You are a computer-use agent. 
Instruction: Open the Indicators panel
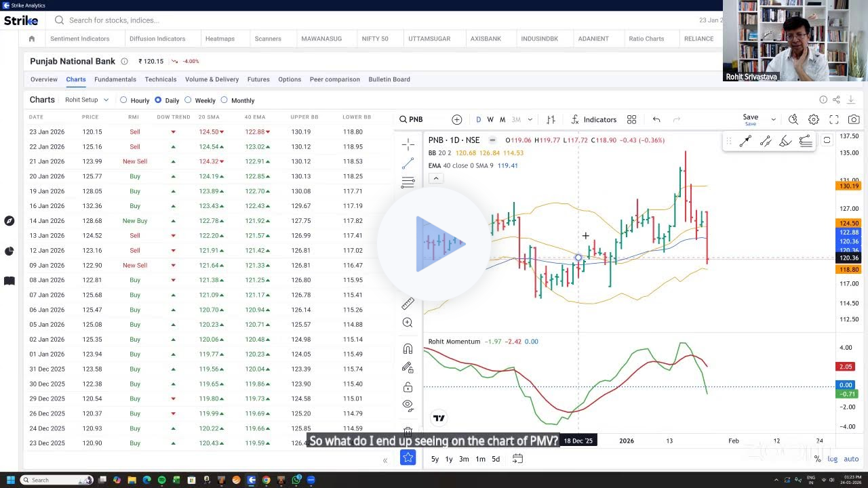point(593,119)
